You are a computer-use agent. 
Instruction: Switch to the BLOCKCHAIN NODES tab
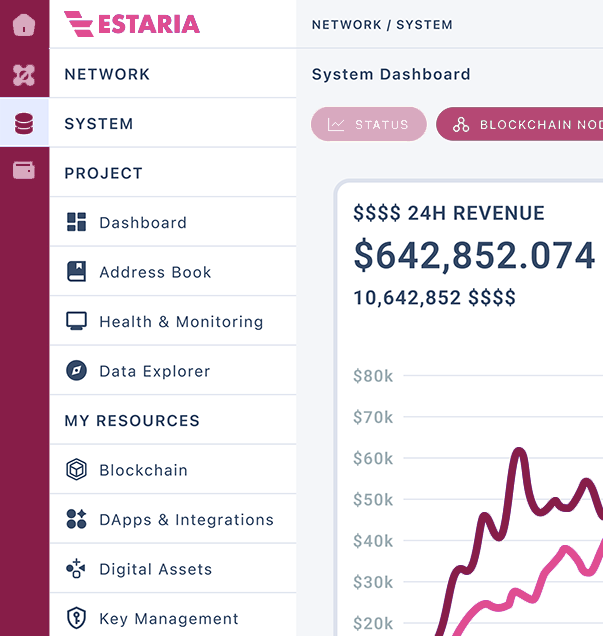pyautogui.click(x=519, y=124)
